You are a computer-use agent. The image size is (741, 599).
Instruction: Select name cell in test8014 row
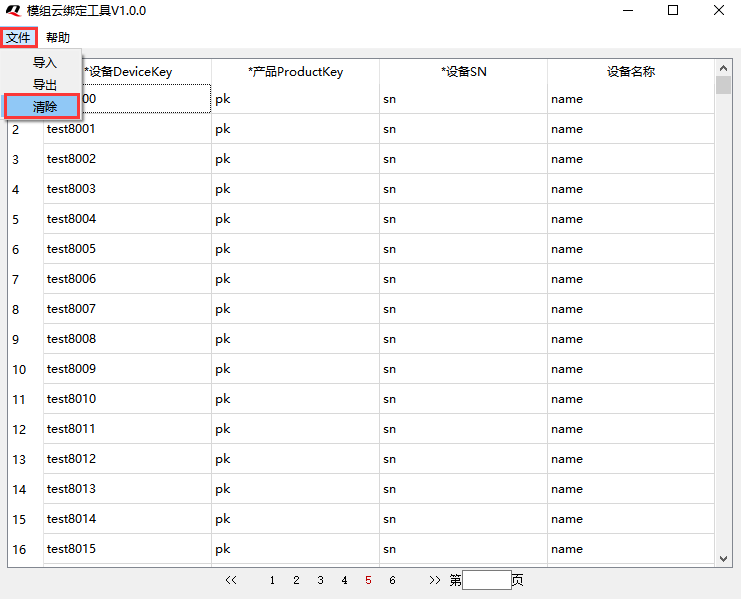pos(631,519)
